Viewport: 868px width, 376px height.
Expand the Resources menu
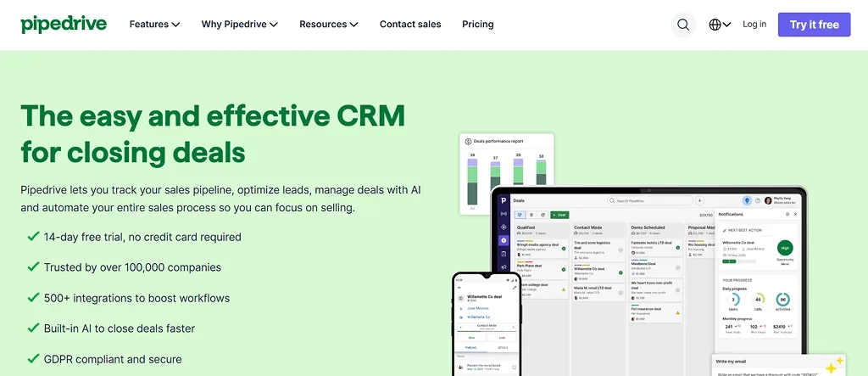[328, 25]
